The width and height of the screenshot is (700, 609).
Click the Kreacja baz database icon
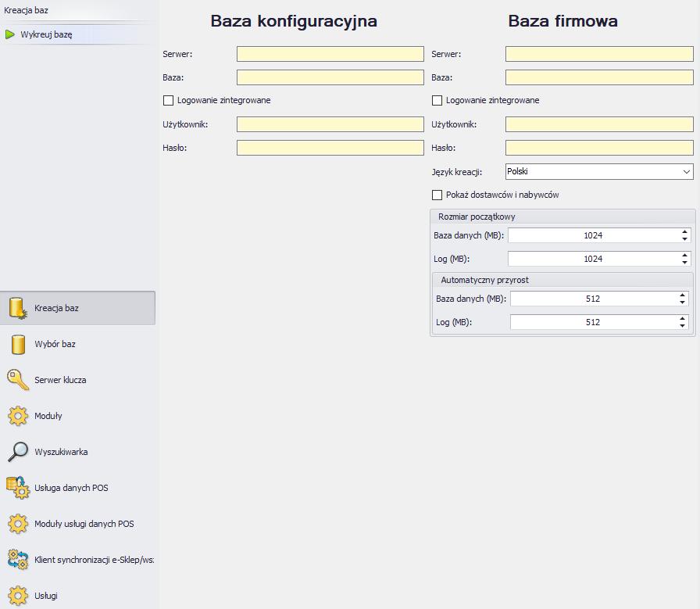click(x=18, y=308)
